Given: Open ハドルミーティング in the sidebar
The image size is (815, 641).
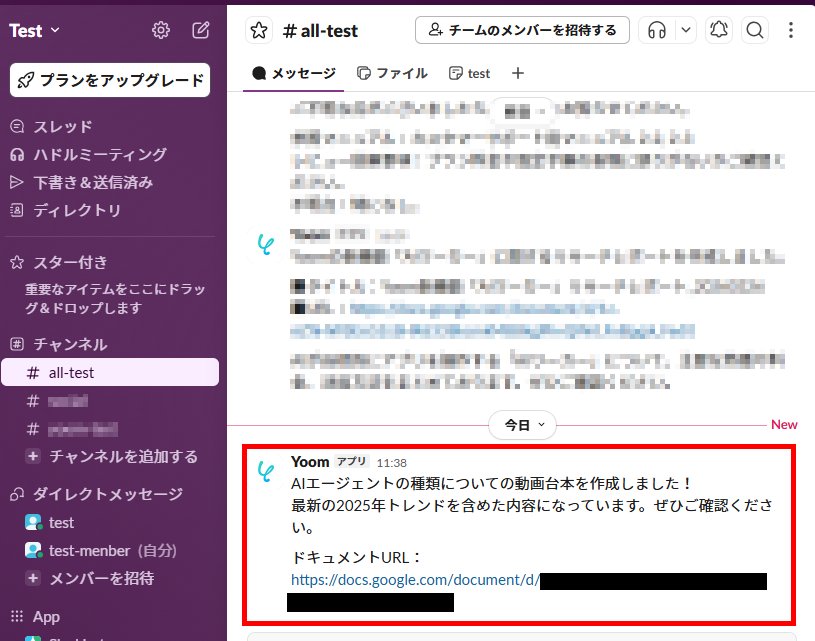Looking at the screenshot, I should click(x=100, y=154).
